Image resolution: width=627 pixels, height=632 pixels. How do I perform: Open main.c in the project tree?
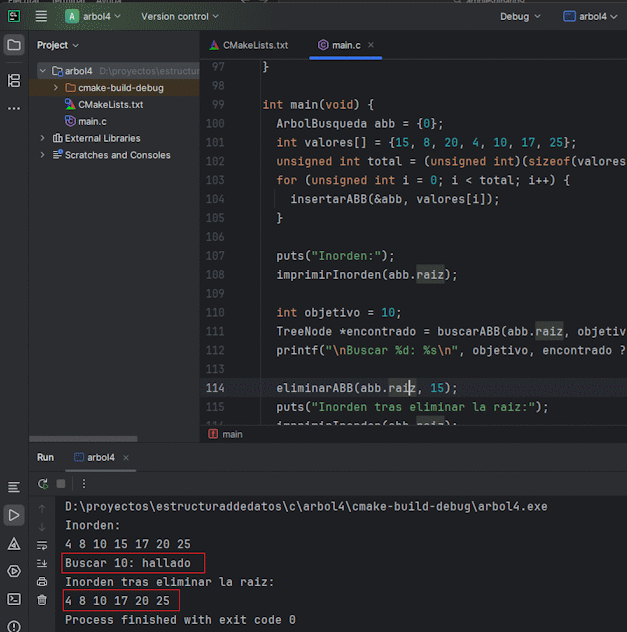tap(92, 121)
